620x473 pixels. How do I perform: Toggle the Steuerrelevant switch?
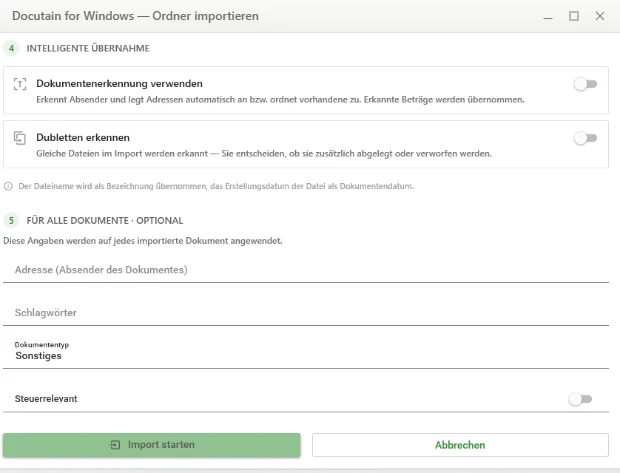tap(580, 399)
